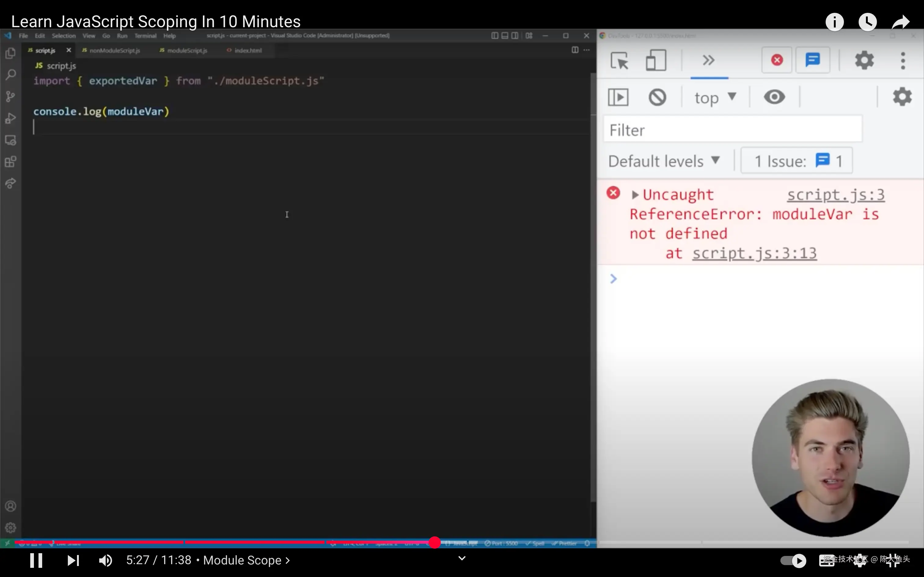Open the Extensions view icon
The image size is (924, 577).
[x=11, y=162]
